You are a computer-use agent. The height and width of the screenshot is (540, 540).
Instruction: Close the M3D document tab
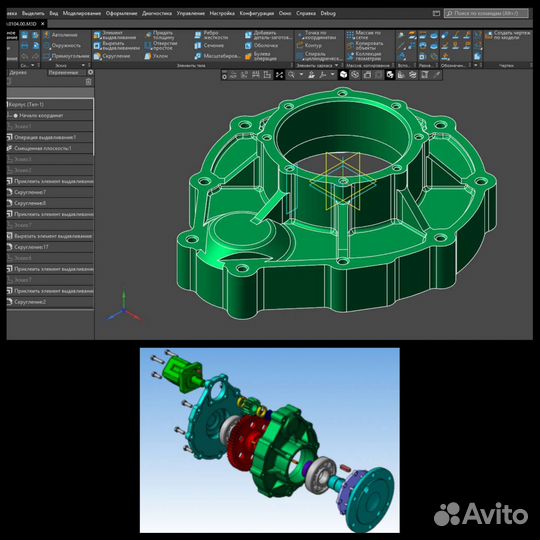pyautogui.click(x=43, y=24)
